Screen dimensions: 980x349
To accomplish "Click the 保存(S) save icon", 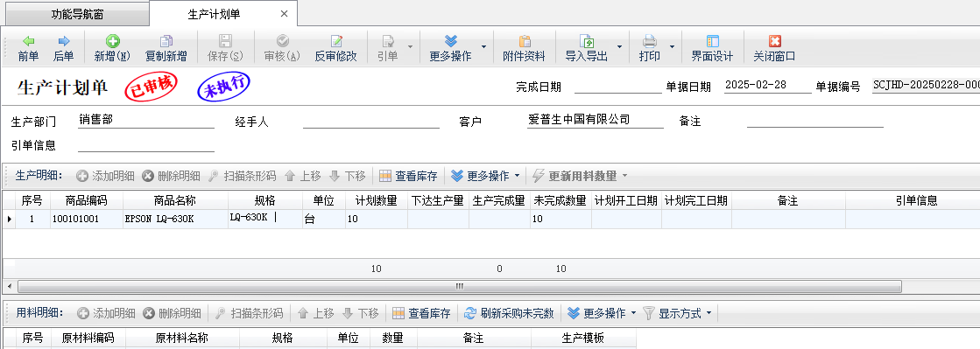I will [x=225, y=42].
